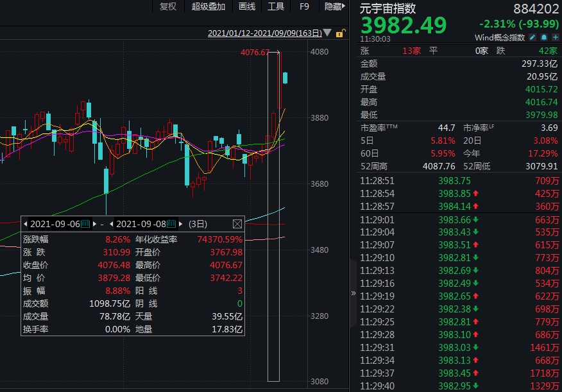The image size is (562, 392).
Task: Open the 工具 menu
Action: (x=276, y=6)
